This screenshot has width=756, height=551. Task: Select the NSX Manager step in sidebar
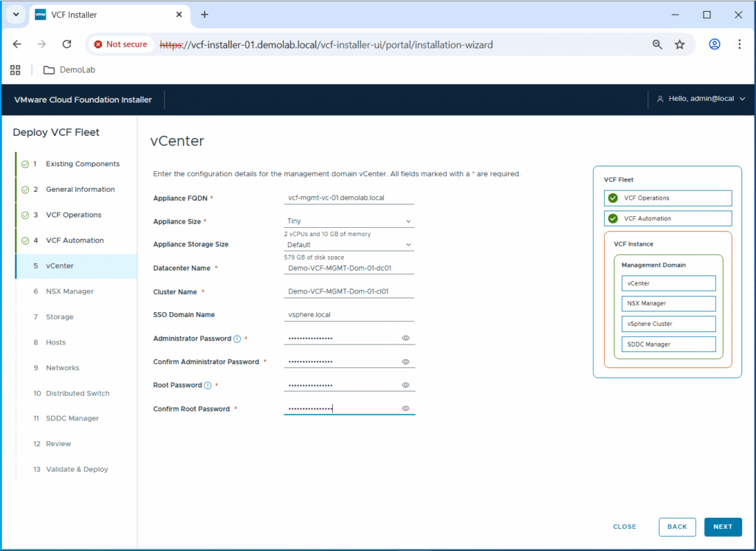(x=69, y=291)
